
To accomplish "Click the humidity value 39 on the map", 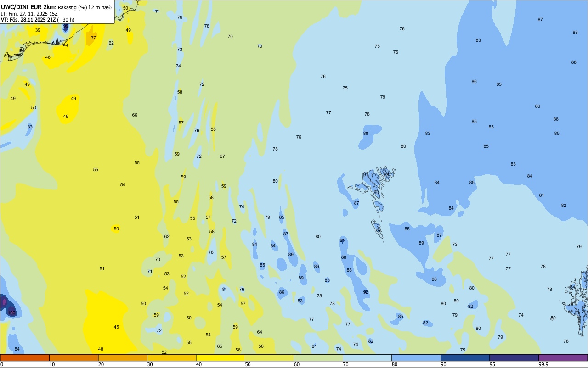I will (38, 30).
